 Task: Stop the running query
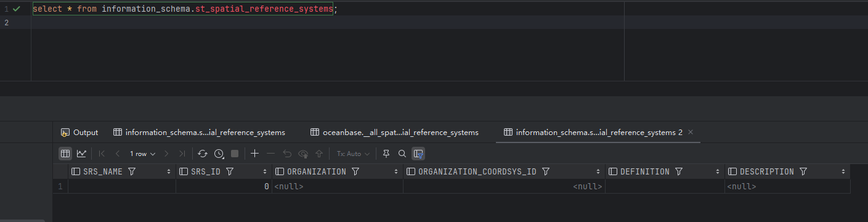click(x=235, y=154)
